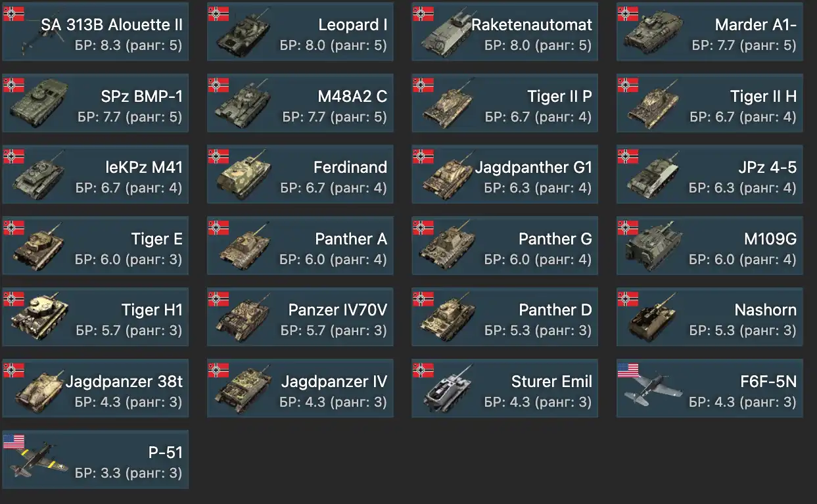
Task: Click the leKPz M41 battle rating text
Action: click(128, 188)
